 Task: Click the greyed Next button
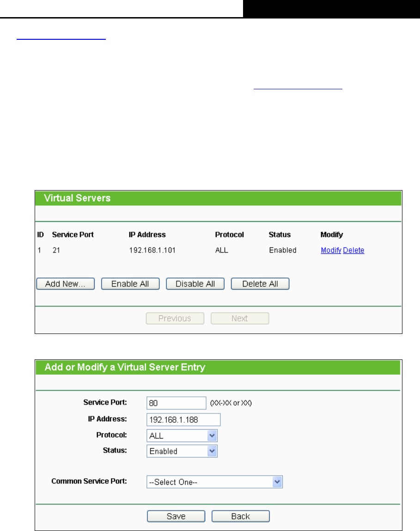pyautogui.click(x=240, y=318)
